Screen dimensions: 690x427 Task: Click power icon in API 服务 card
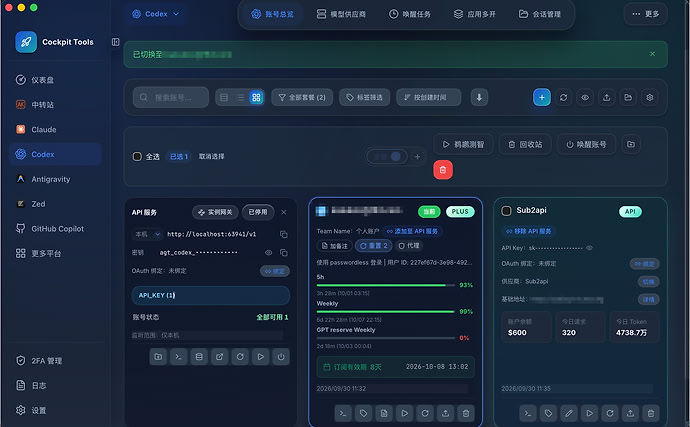pyautogui.click(x=281, y=357)
